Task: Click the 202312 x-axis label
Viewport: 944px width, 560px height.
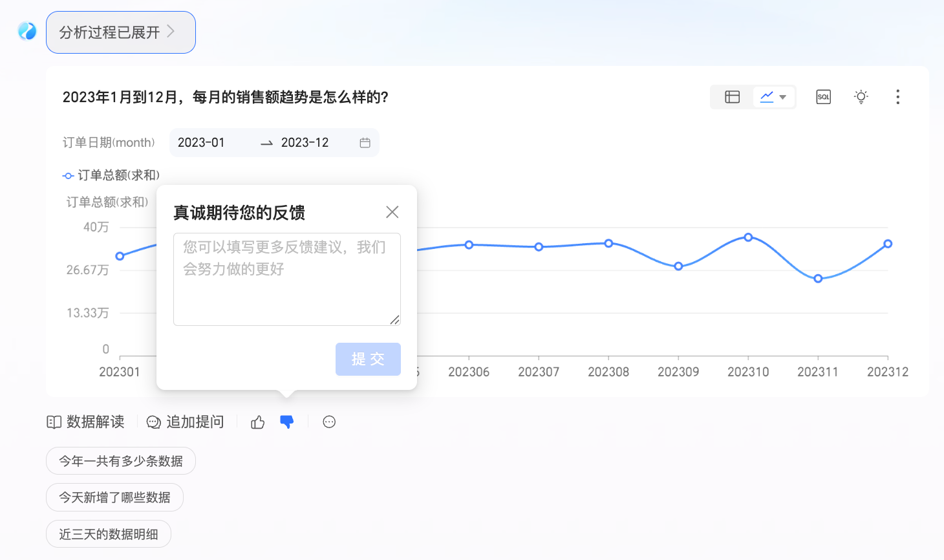Action: pyautogui.click(x=888, y=372)
